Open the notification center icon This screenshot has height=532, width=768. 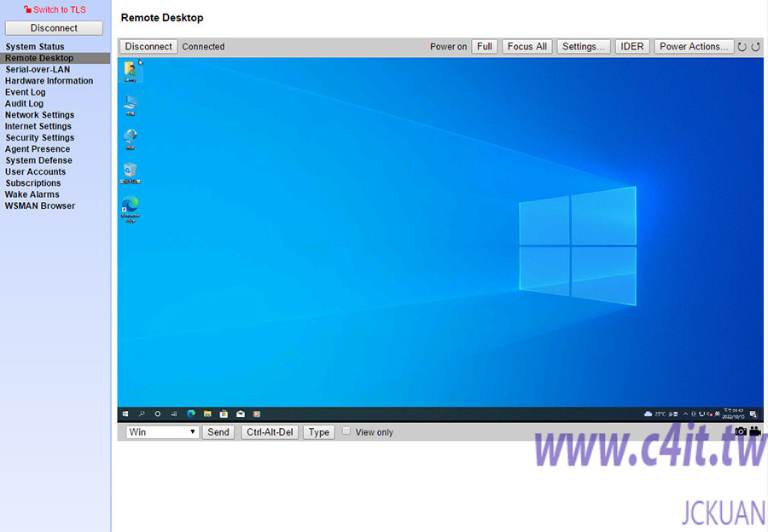(753, 414)
